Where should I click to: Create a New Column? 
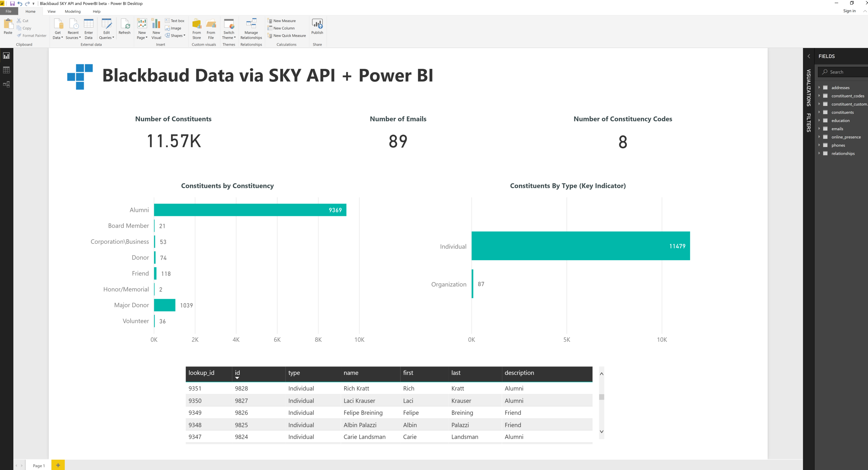tap(281, 28)
